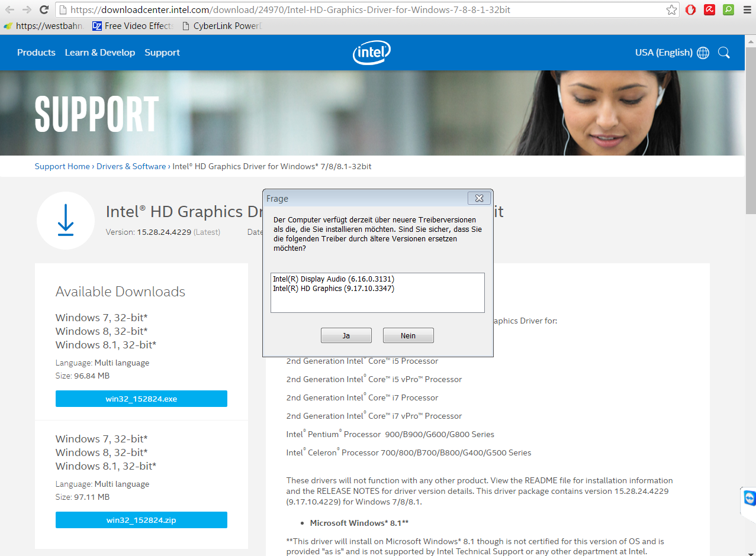Open the Support menu
The image size is (756, 556).
click(x=162, y=53)
